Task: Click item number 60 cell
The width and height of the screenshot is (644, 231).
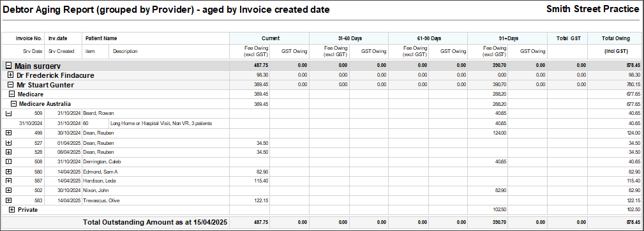Action: coord(86,123)
